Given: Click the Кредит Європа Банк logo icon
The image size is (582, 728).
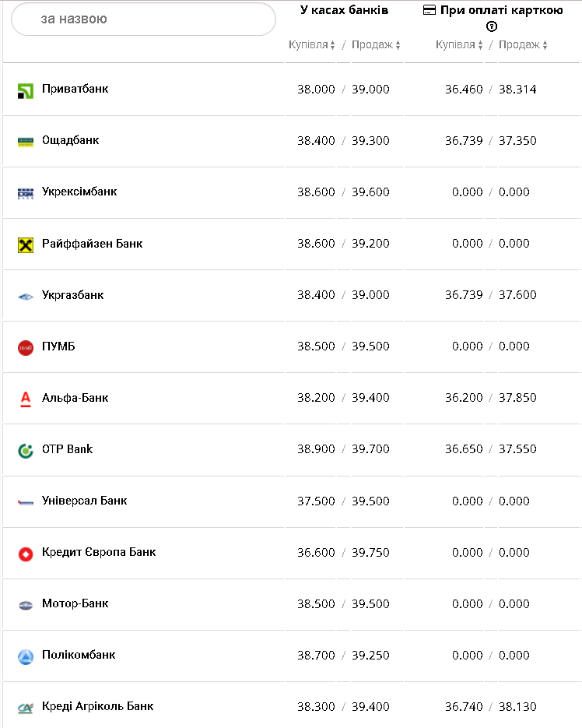Looking at the screenshot, I should pos(26,553).
